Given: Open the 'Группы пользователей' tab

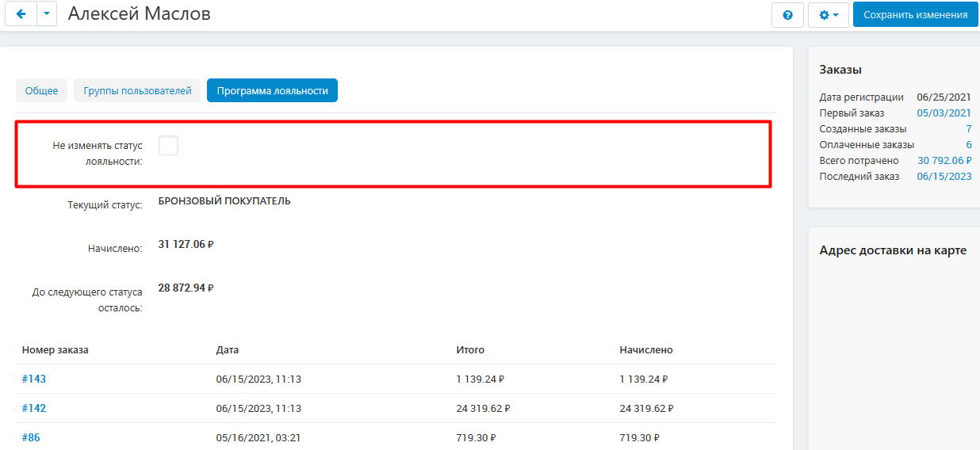Looking at the screenshot, I should (x=138, y=90).
